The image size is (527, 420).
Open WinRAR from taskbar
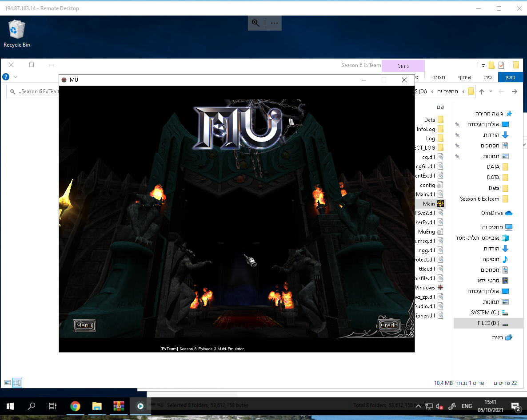(x=118, y=406)
